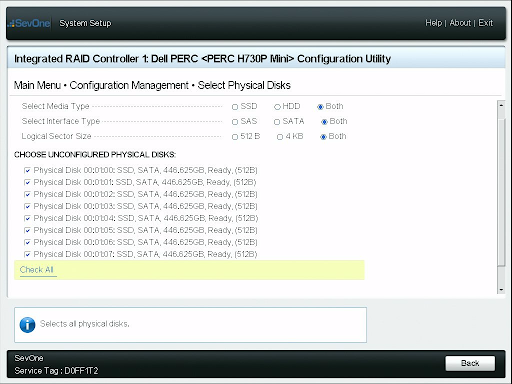Image resolution: width=512 pixels, height=384 pixels.
Task: Click the Configuration Management breadcrumb
Action: pyautogui.click(x=129, y=85)
